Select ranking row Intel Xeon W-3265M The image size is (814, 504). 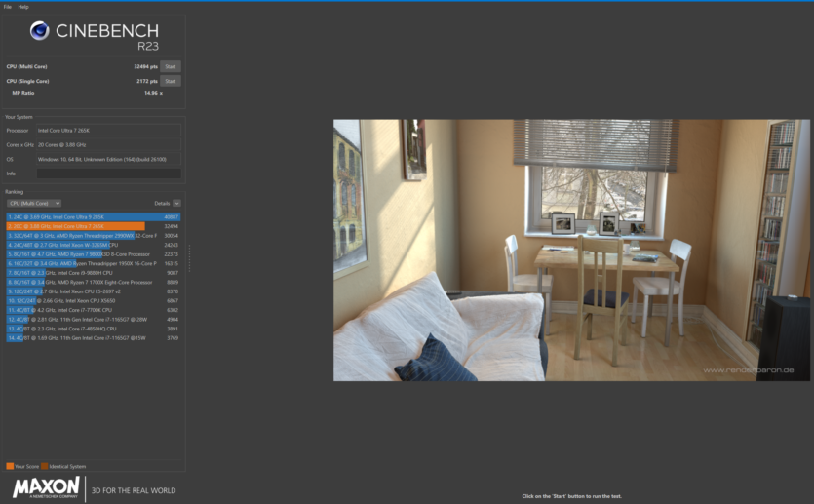click(93, 245)
